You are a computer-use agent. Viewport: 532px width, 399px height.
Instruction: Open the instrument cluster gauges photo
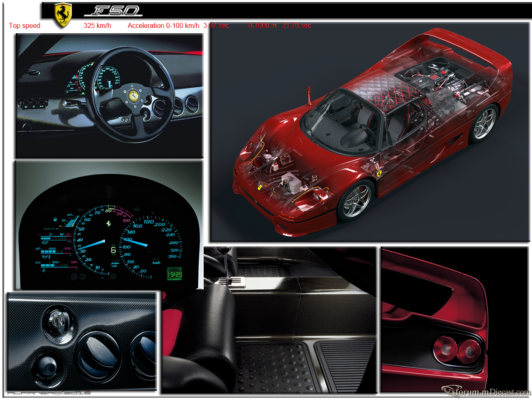[108, 225]
